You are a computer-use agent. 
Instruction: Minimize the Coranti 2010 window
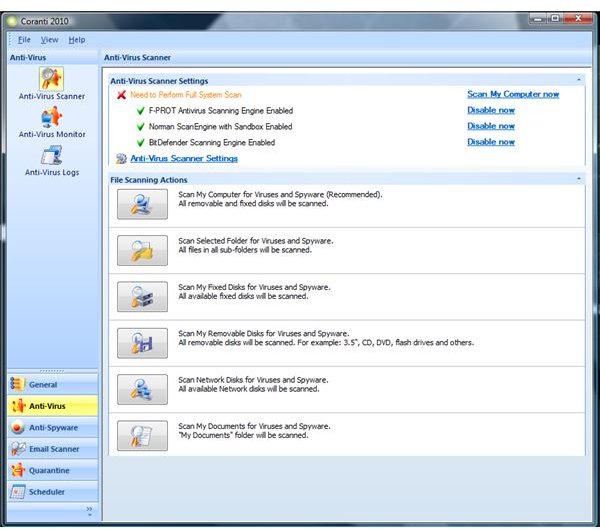[538, 18]
